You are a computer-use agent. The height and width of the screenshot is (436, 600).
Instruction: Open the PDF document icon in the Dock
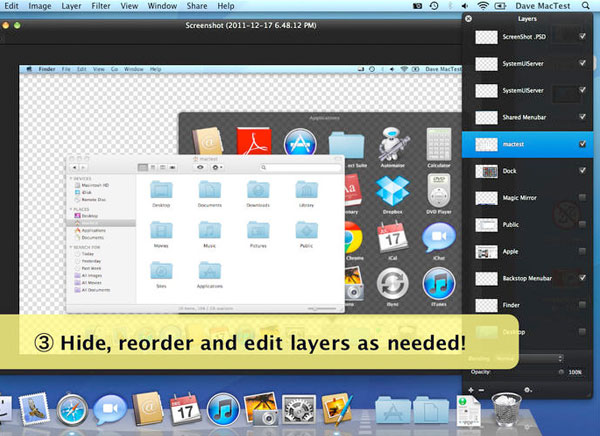[468, 411]
